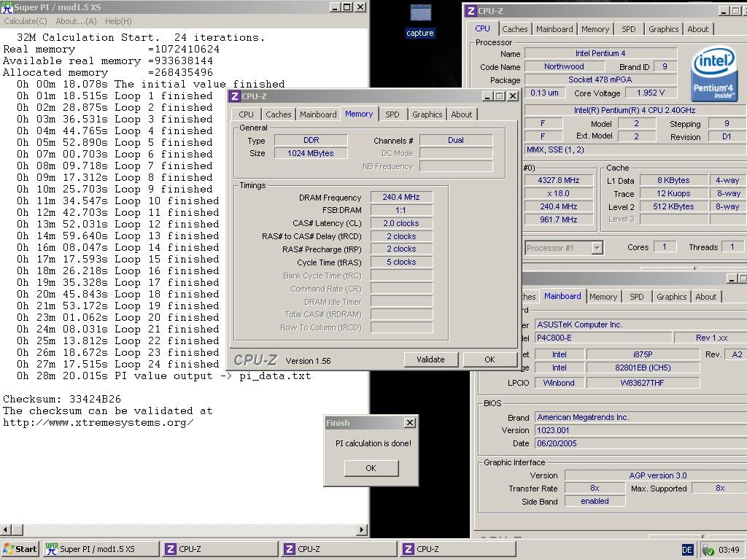Click the AGP version 3.0 field
This screenshot has height=560, width=747.
tap(656, 475)
